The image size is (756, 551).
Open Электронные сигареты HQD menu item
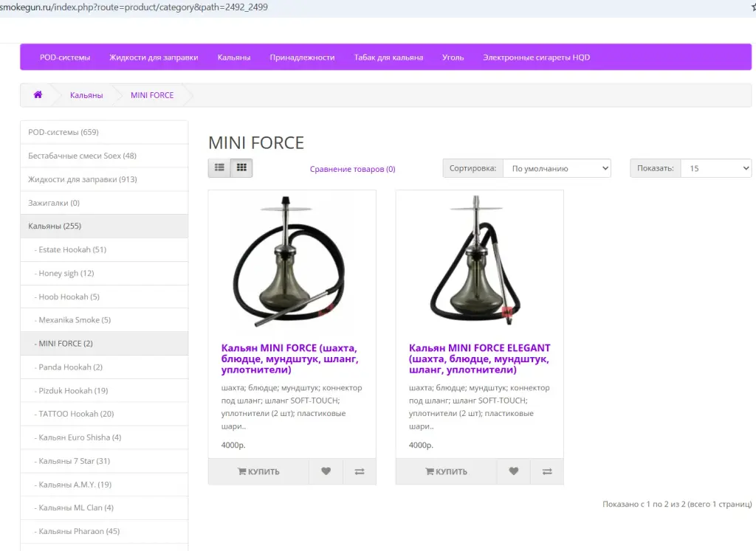(x=537, y=58)
